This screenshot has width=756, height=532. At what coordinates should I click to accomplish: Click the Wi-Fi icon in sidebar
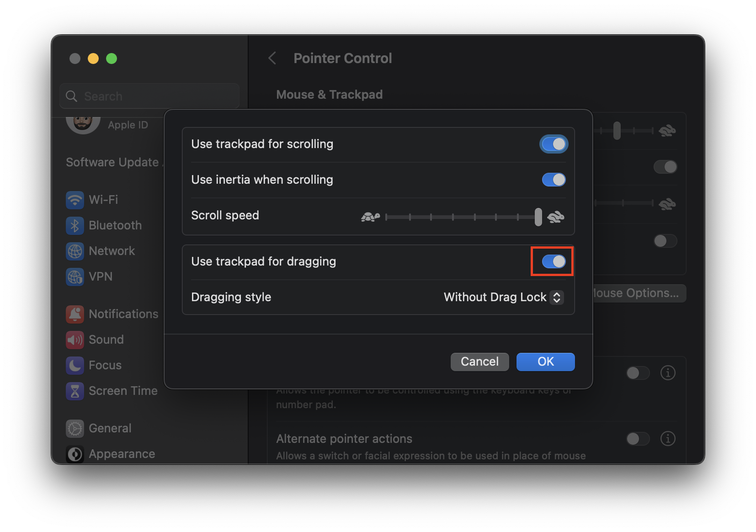(75, 200)
